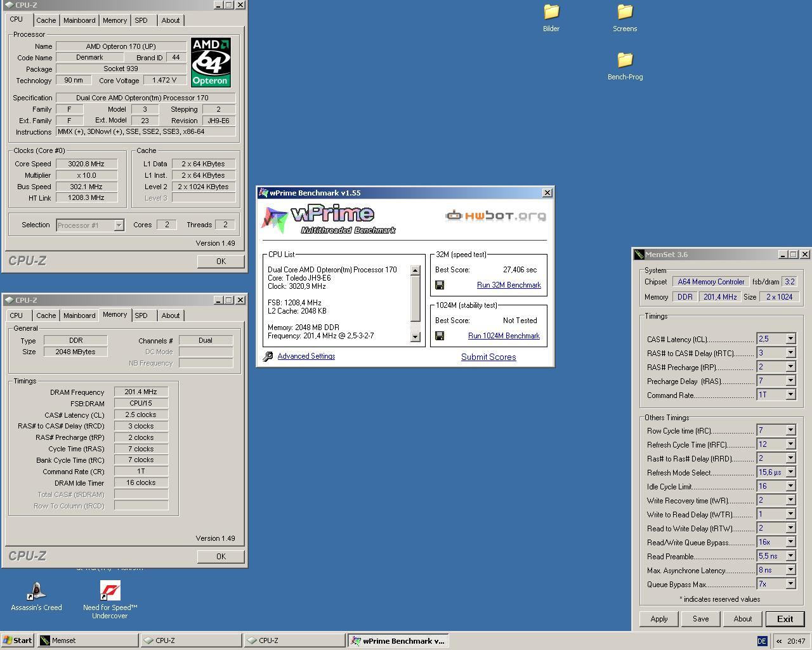Launch Need for Speed Undercover shortcut
Viewport: 812px width, 650px height.
110,600
